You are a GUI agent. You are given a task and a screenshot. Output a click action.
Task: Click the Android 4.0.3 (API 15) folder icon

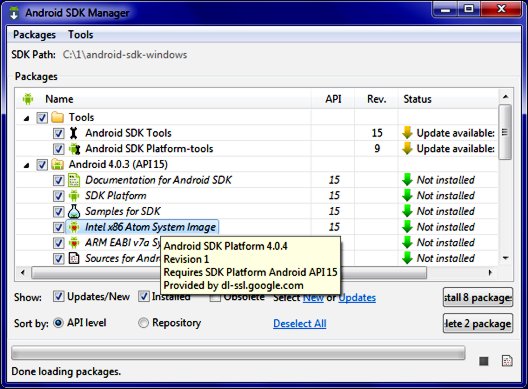[58, 164]
